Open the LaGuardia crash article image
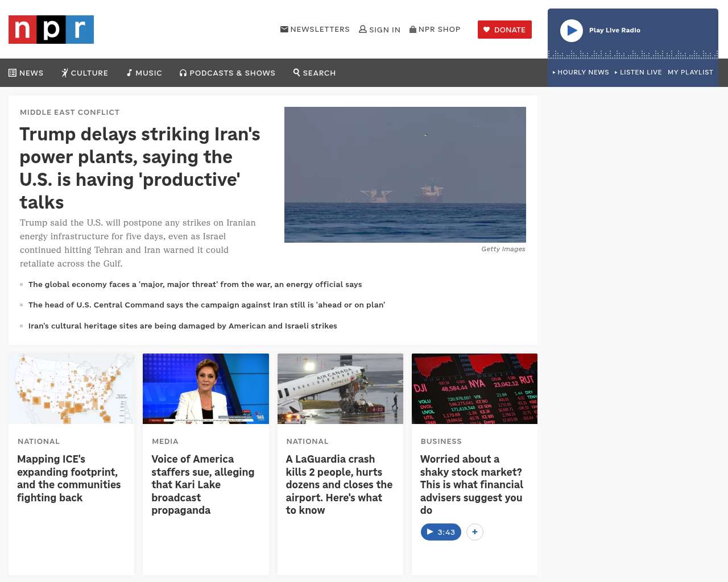 click(x=340, y=389)
